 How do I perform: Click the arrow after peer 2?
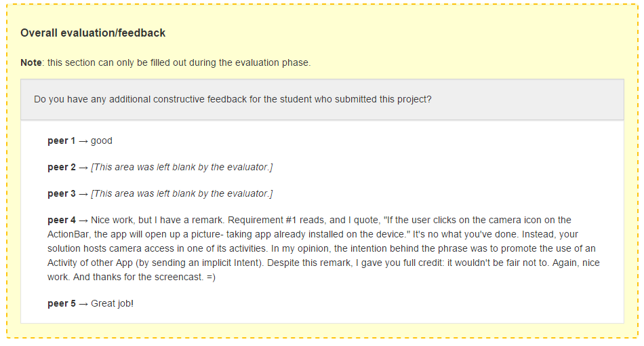[83, 168]
